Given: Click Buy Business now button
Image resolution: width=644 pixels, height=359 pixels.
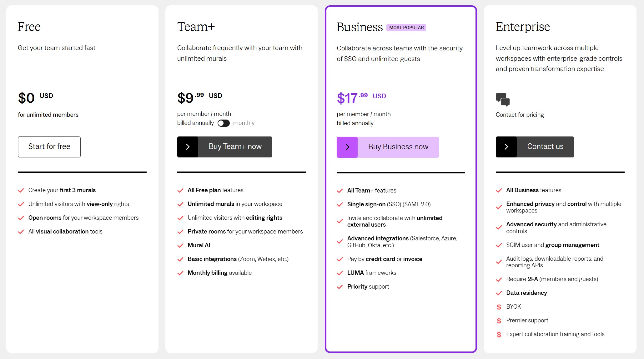Looking at the screenshot, I should tap(398, 147).
